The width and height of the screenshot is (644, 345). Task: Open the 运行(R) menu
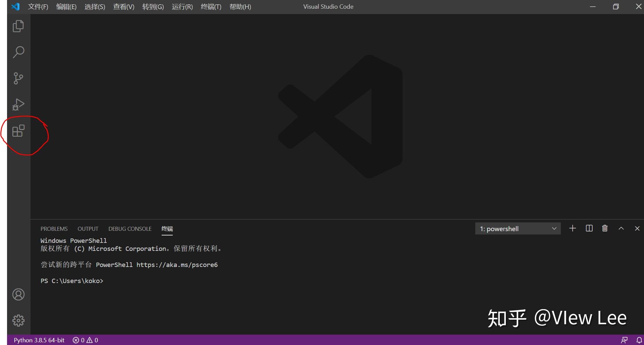click(x=182, y=6)
